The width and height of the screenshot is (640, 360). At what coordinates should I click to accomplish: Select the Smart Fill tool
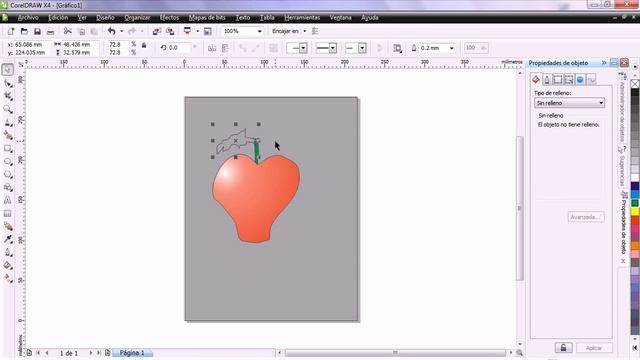[7, 136]
